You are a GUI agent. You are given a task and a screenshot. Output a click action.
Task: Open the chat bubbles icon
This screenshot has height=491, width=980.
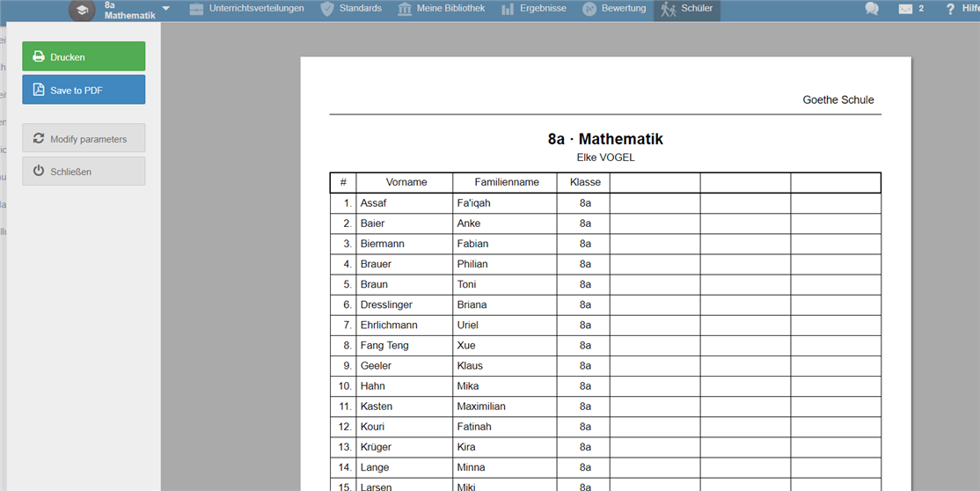[871, 9]
